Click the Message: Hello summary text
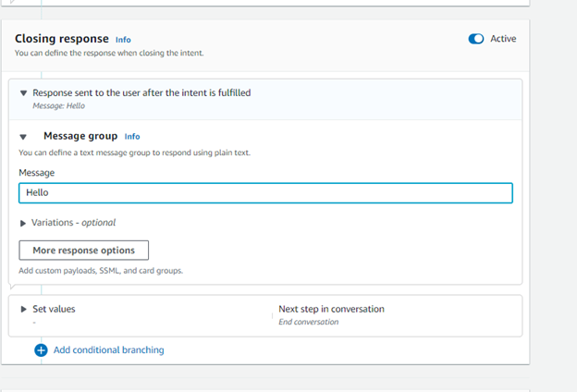Screen dimensions: 577x392 click(59, 106)
